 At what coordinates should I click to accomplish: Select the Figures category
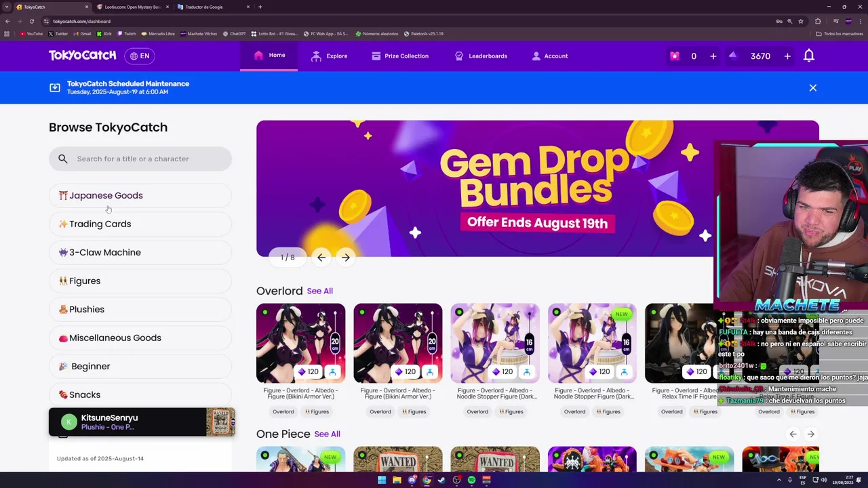coord(140,281)
